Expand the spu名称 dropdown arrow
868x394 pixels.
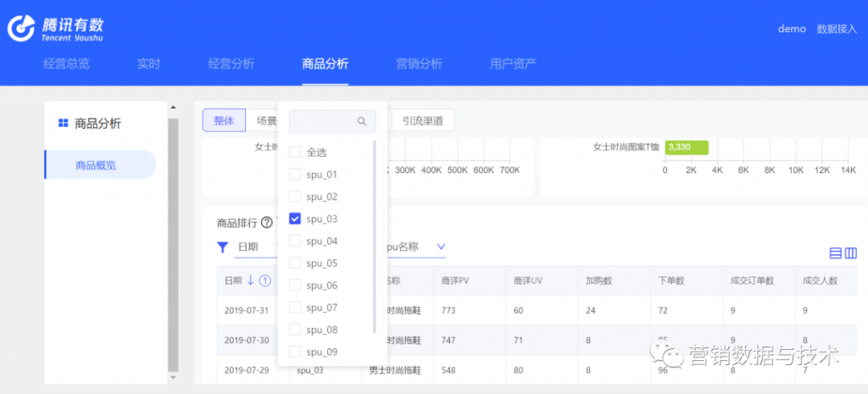(440, 247)
